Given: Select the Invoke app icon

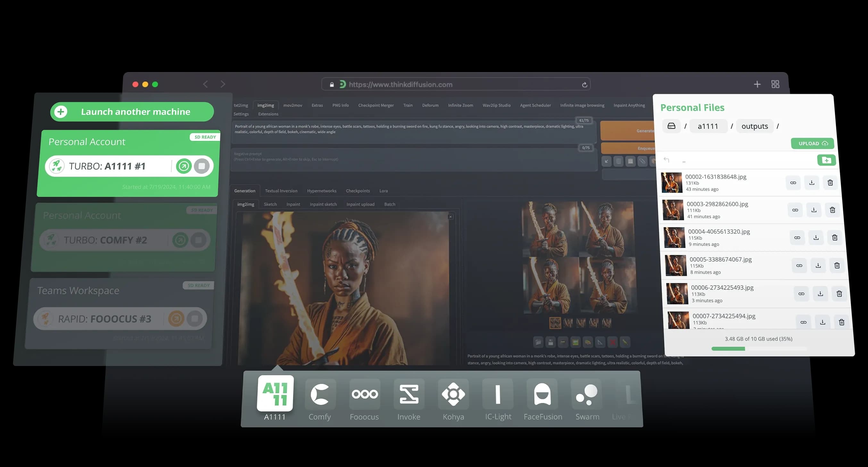Looking at the screenshot, I should click(x=409, y=394).
